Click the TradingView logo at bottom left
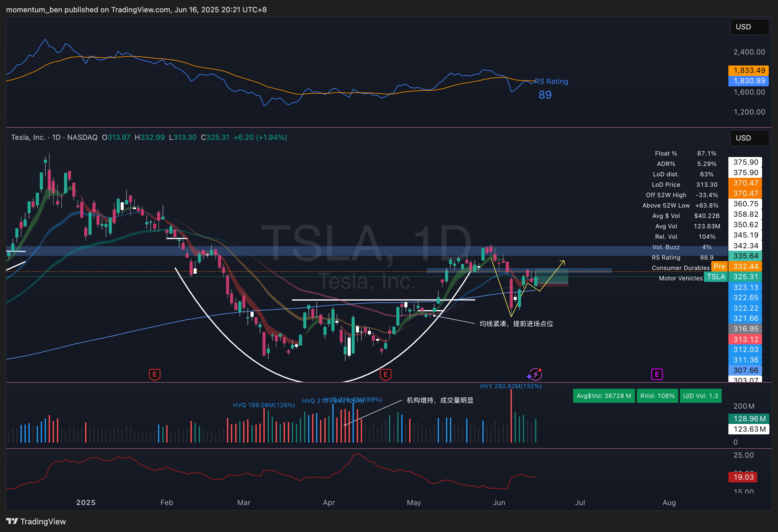The height and width of the screenshot is (532, 778). [36, 521]
